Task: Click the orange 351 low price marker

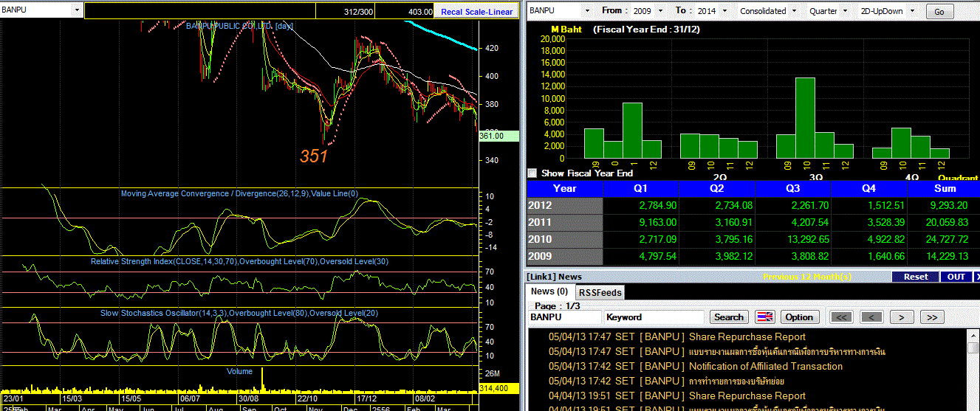Action: (x=313, y=156)
